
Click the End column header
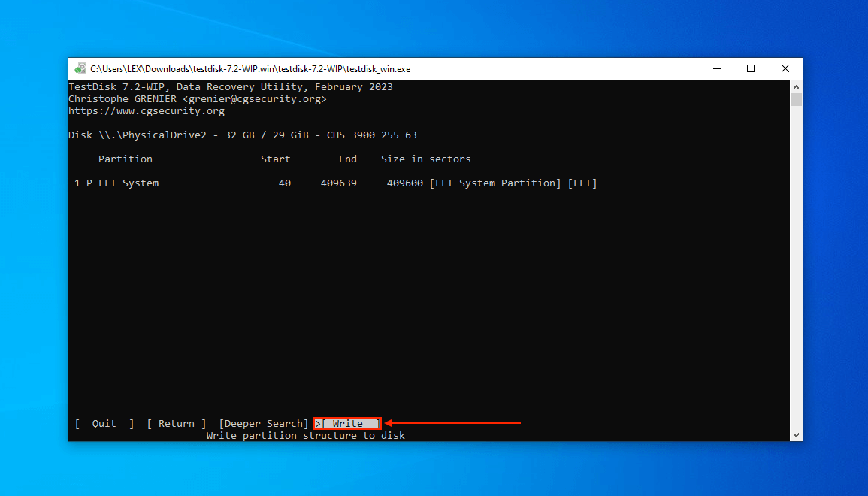coord(348,159)
